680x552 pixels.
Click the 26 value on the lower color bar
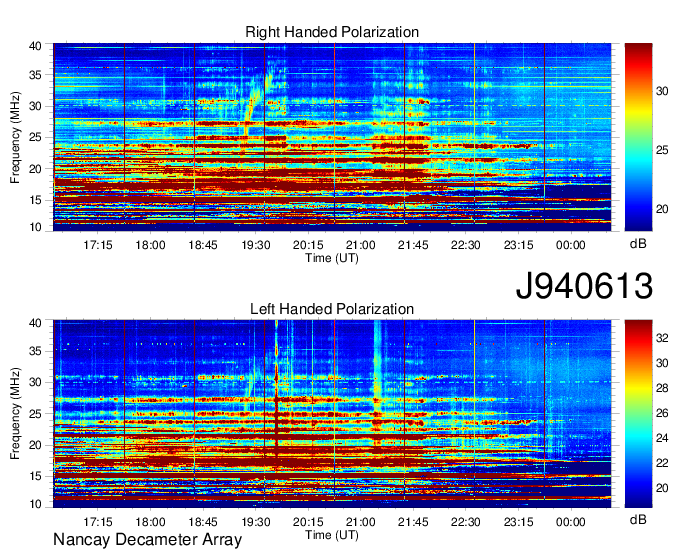pyautogui.click(x=662, y=413)
